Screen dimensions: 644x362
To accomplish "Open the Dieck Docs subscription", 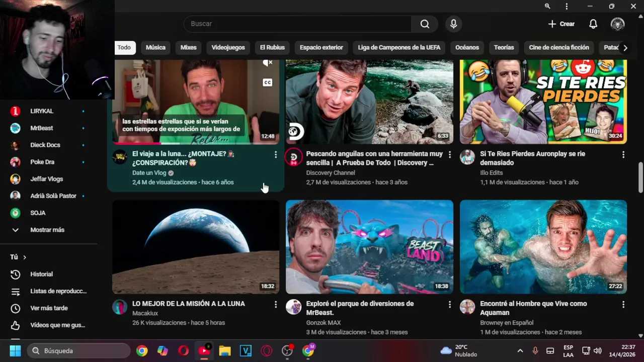I will [47, 145].
